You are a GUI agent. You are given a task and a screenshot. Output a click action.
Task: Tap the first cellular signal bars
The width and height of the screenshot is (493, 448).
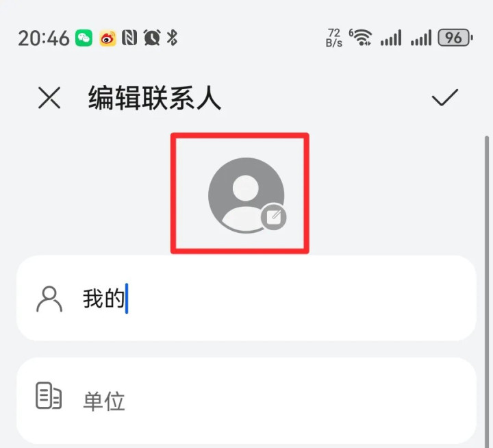[391, 38]
